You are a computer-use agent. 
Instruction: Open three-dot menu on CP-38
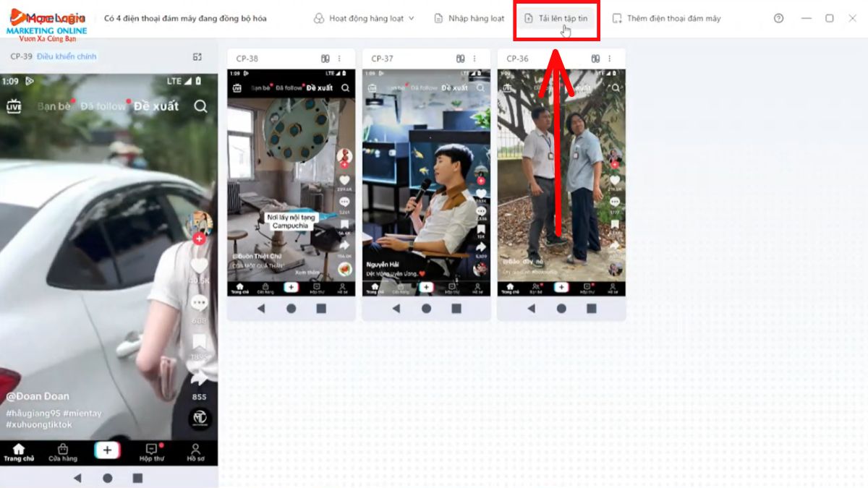click(339, 59)
